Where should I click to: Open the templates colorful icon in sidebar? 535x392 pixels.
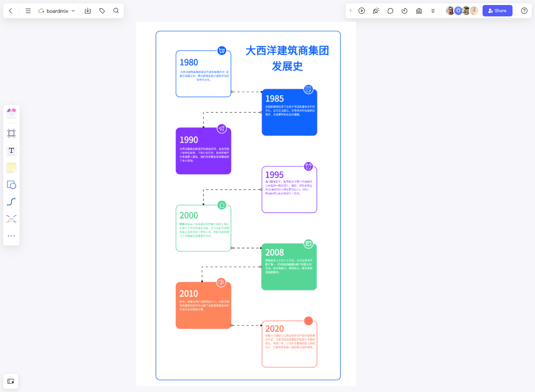click(x=11, y=113)
